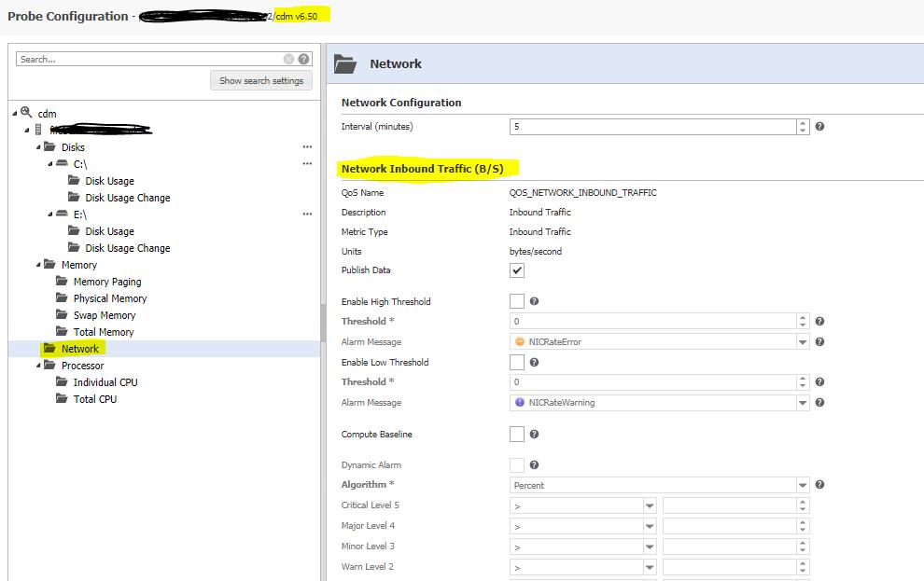924x581 pixels.
Task: Click the magnifier icon next to cdm root
Action: point(25,112)
